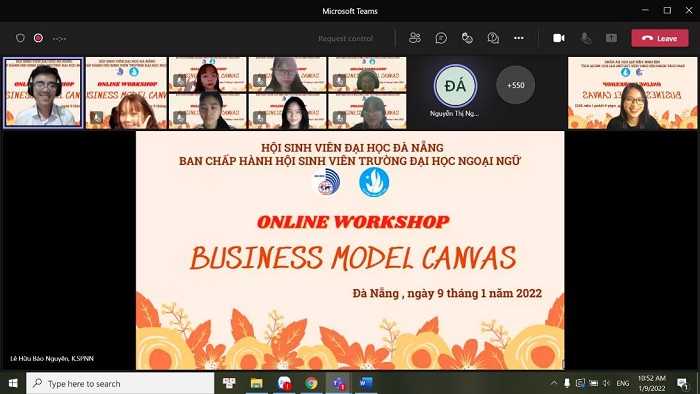The image size is (700, 394).
Task: Click mute icon on orange-haired girl's tile
Action: [96, 118]
